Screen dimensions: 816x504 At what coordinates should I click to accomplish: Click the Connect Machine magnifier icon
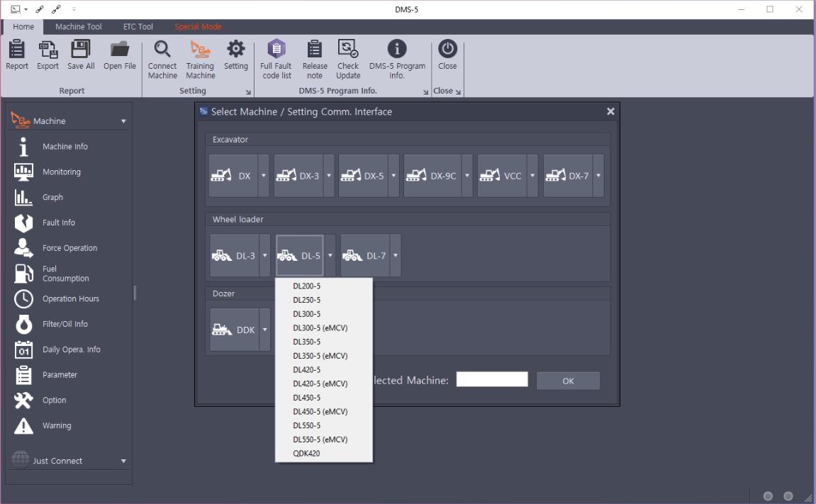162,50
